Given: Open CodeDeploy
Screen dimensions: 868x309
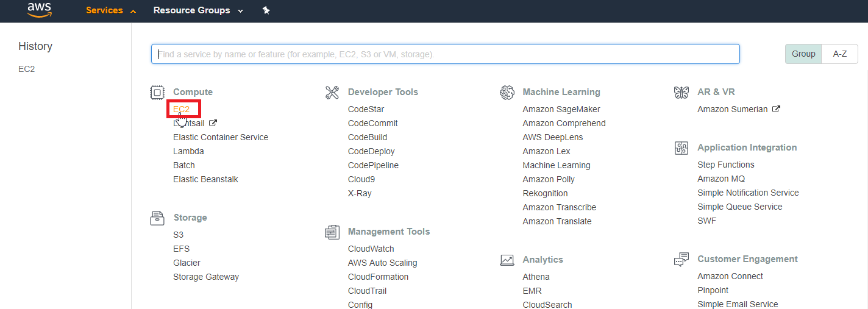Looking at the screenshot, I should (x=371, y=151).
